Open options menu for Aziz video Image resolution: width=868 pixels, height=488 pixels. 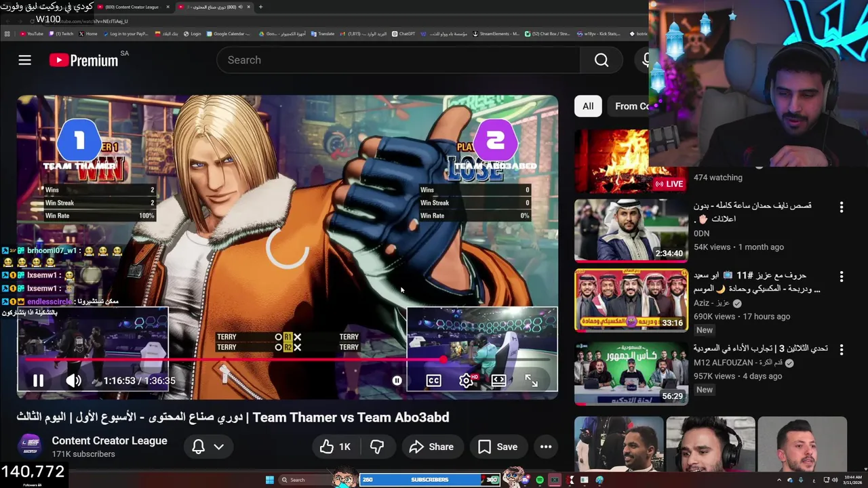(842, 277)
